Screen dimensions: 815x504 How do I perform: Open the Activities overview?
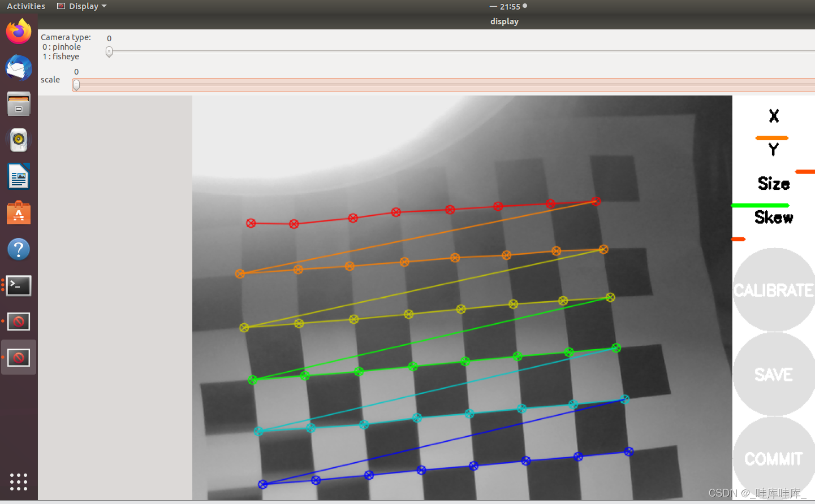tap(26, 6)
